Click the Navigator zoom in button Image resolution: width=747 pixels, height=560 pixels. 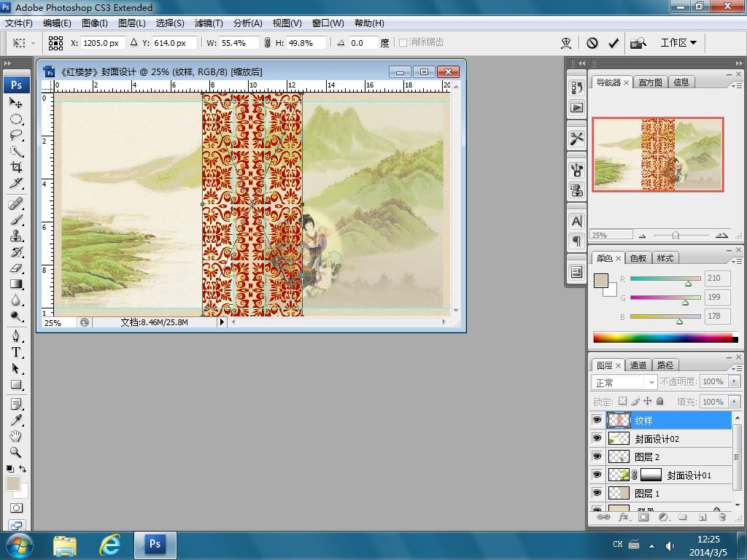pos(721,236)
